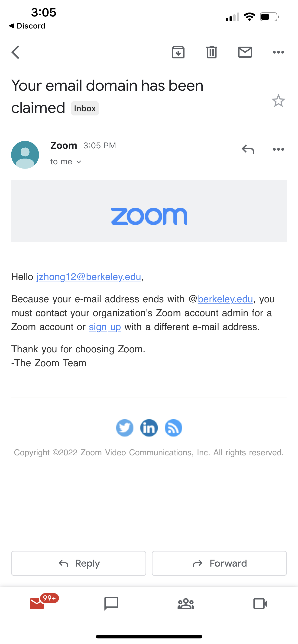Delete the email with trash icon
This screenshot has height=644, width=298.
pyautogui.click(x=211, y=52)
